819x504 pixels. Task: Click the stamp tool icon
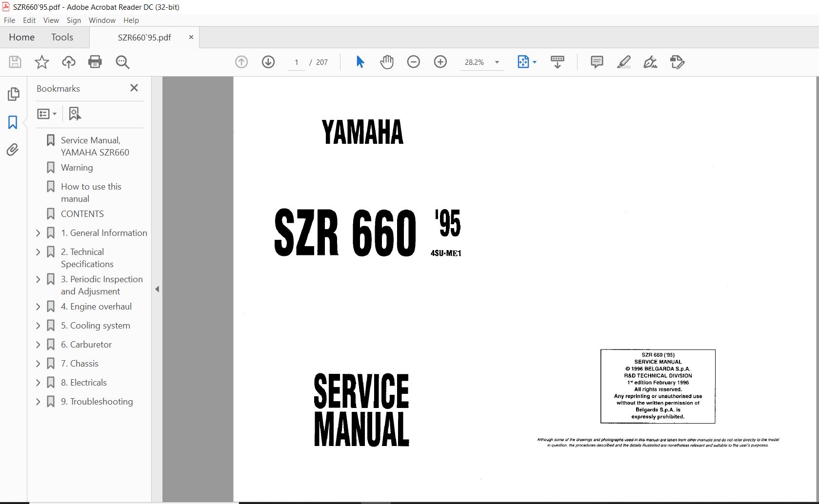click(x=677, y=62)
